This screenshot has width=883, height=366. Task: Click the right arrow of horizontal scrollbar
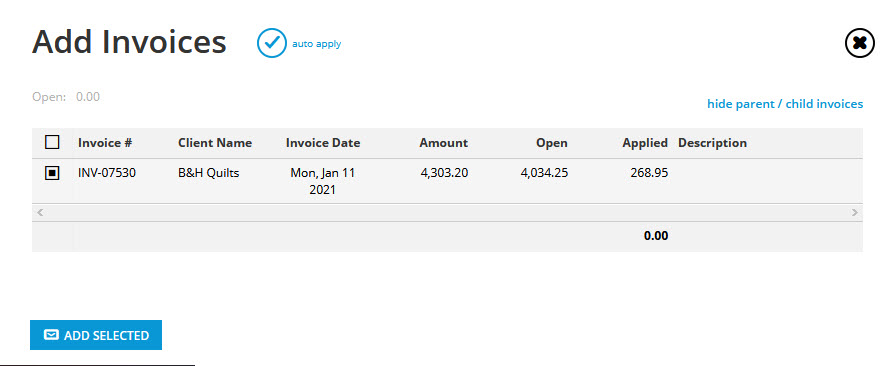click(x=855, y=212)
